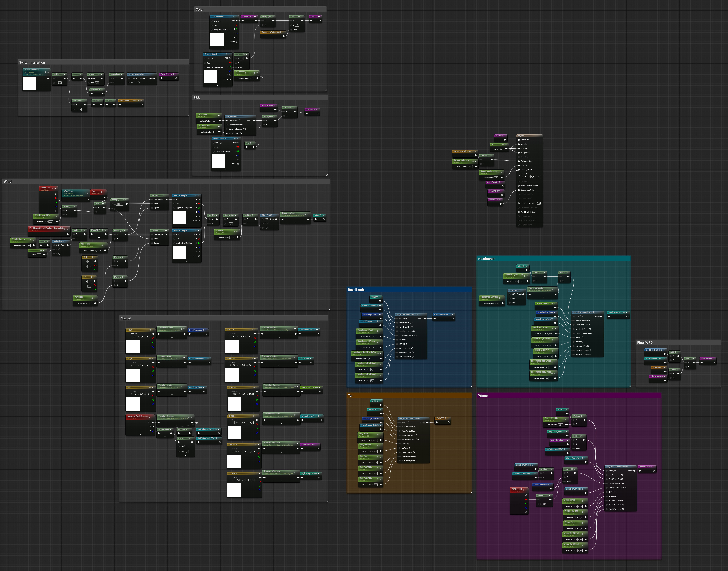Toggle preview on the 'SwitchTransition' collection param

[x=45, y=72]
